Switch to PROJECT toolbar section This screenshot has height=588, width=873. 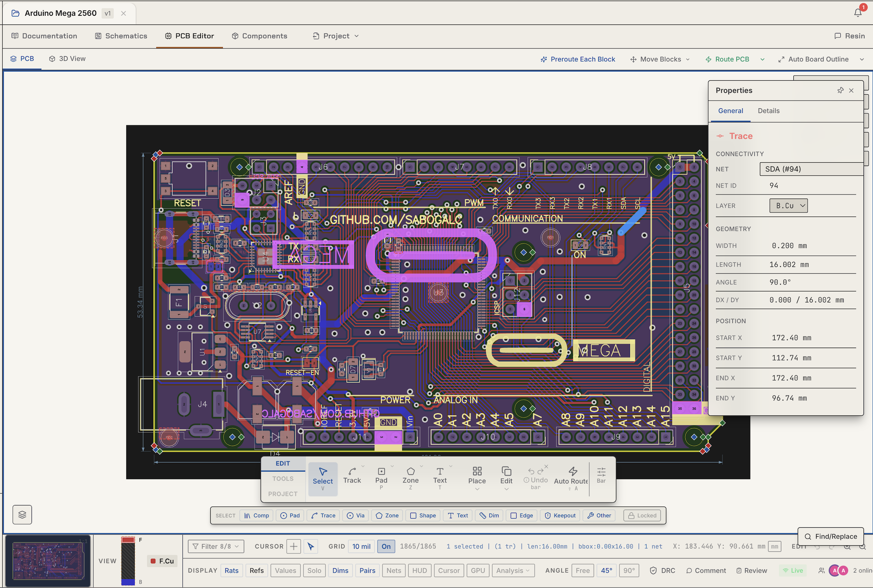283,494
